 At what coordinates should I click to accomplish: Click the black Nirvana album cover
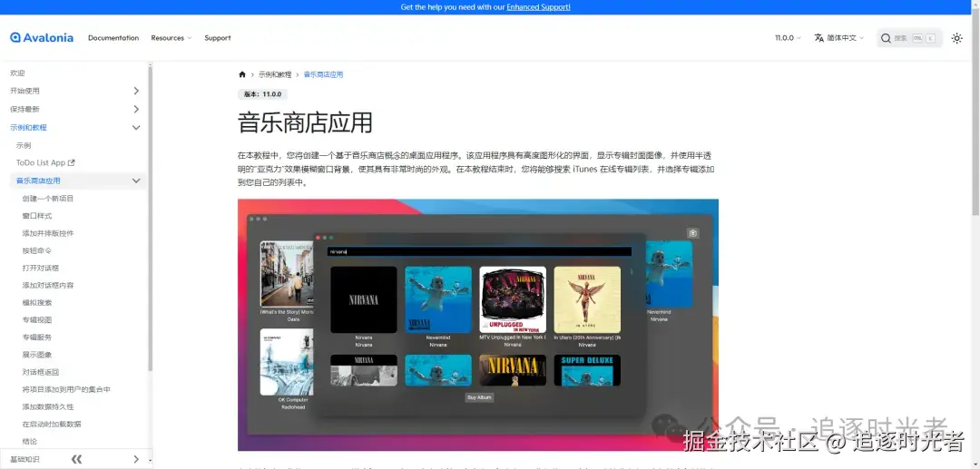pyautogui.click(x=364, y=299)
